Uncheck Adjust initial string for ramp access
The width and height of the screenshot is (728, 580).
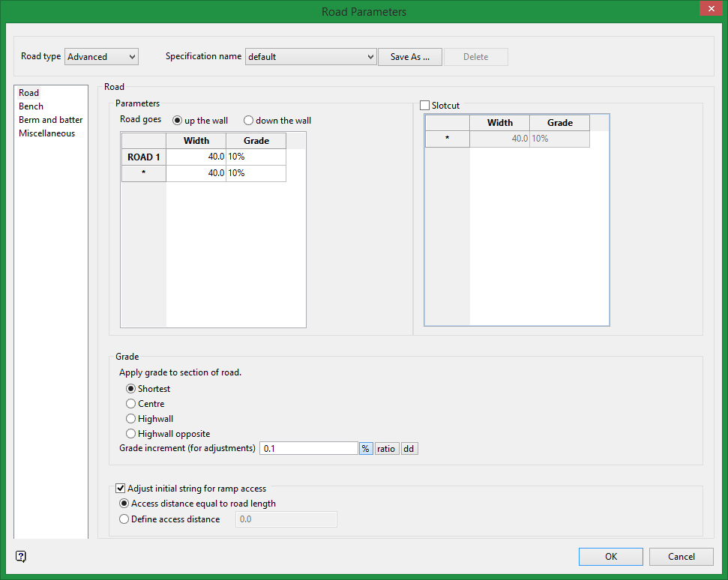pyautogui.click(x=121, y=489)
